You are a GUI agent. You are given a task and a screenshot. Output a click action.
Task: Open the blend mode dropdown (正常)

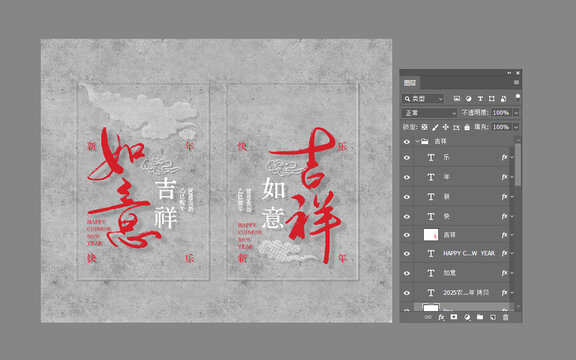429,113
